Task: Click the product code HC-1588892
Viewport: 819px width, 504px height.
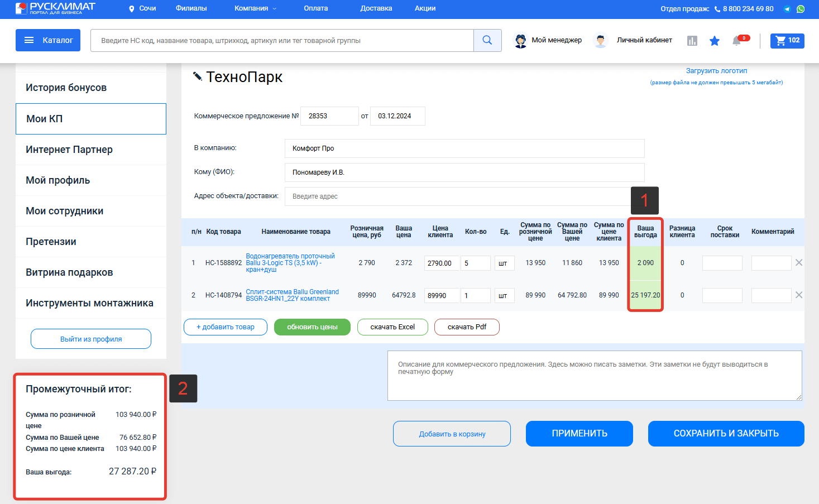Action: click(224, 263)
